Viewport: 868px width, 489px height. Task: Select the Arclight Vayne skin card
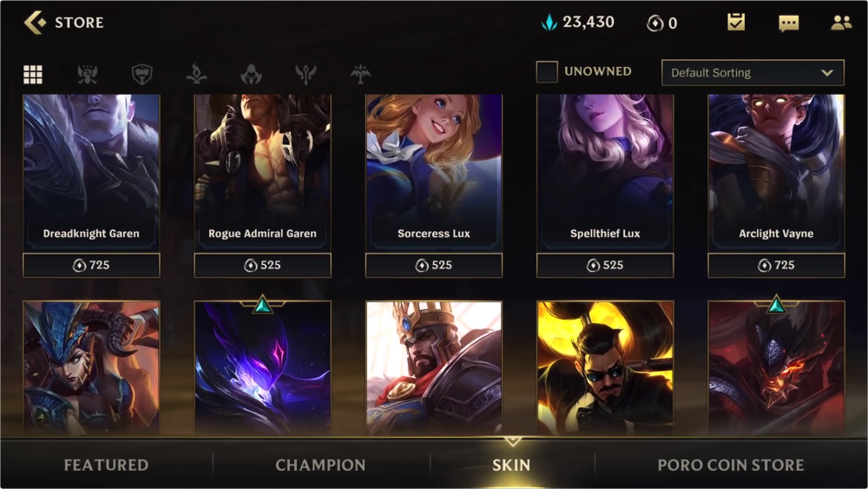tap(776, 172)
